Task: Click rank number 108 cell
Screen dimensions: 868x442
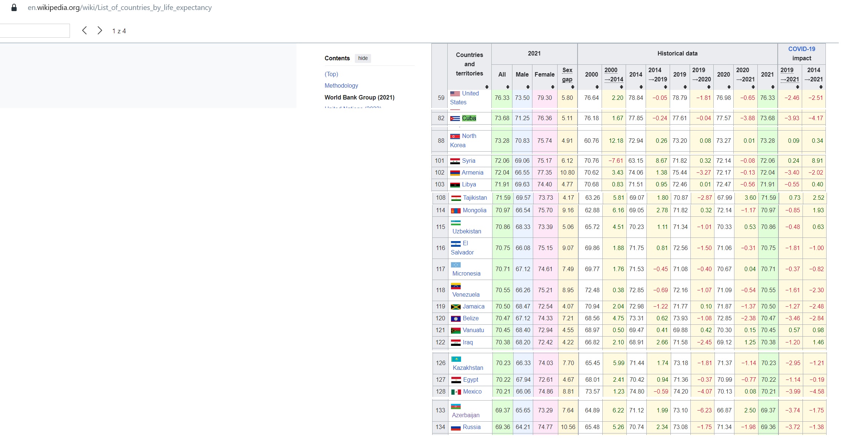Action: point(440,198)
